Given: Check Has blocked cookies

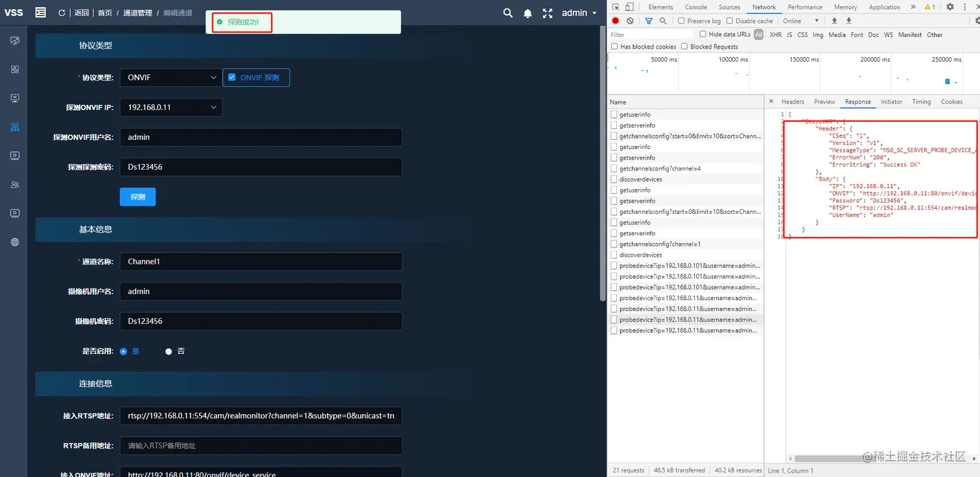Looking at the screenshot, I should pos(614,47).
